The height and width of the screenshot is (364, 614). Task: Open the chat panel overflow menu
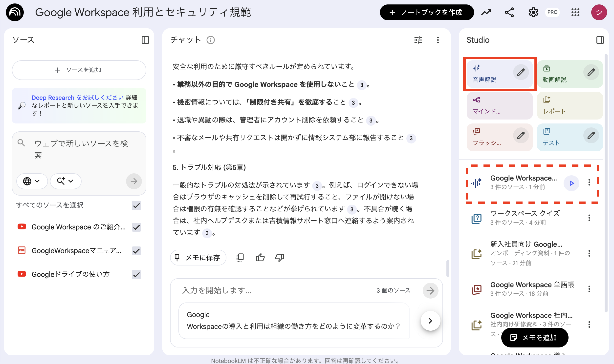[x=438, y=40]
